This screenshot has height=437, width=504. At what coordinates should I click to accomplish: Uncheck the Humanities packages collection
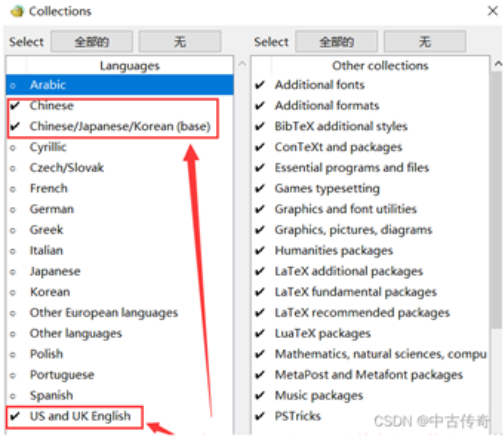coord(370,250)
